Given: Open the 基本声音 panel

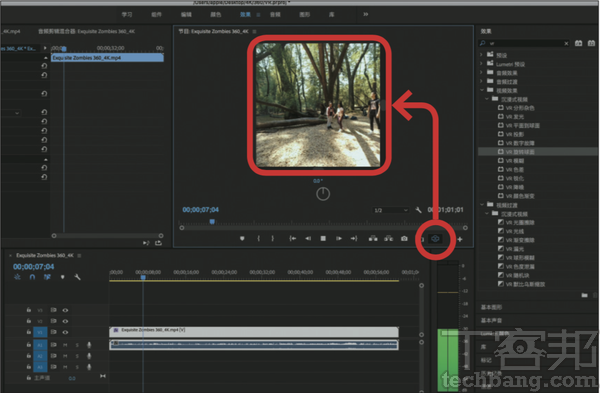Looking at the screenshot, I should (x=492, y=320).
